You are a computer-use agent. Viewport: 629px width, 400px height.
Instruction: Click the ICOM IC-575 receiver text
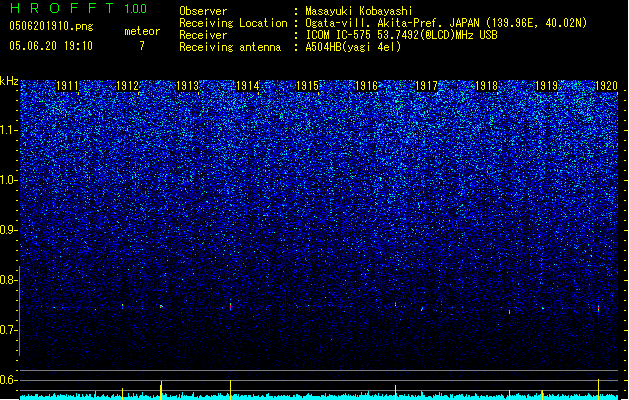point(402,35)
